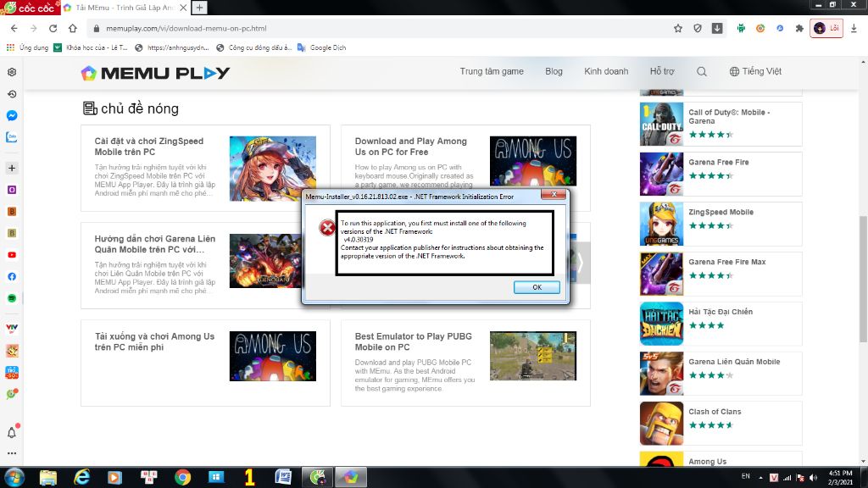868x488 pixels.
Task: Open the ZingSpeed Mobile sidebar game entry
Action: point(721,224)
